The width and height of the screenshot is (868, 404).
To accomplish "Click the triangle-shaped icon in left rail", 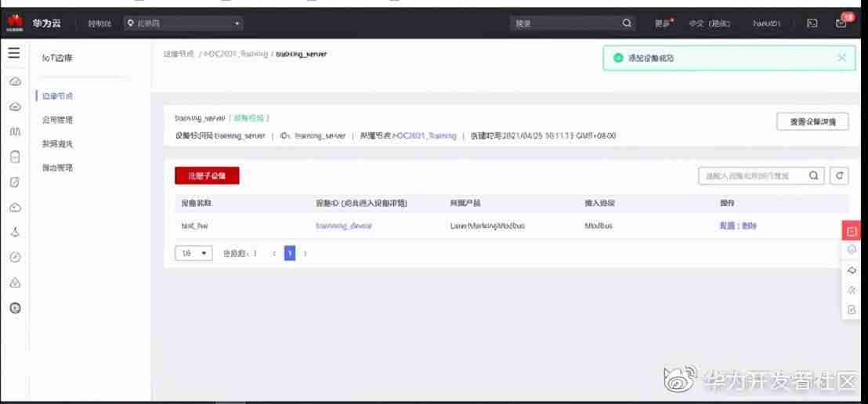I will click(16, 283).
